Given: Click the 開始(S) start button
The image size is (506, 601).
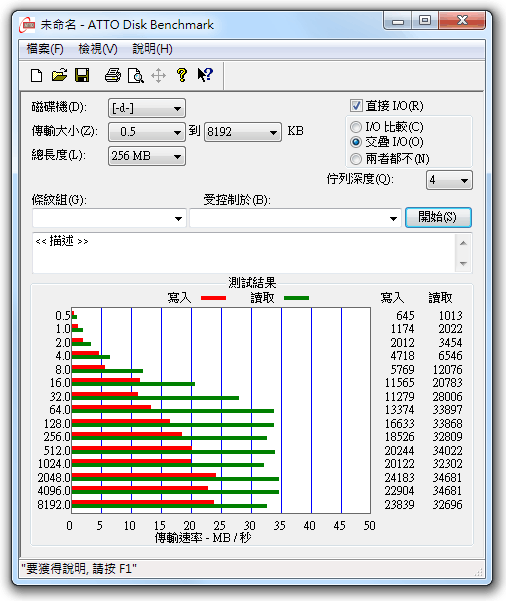Looking at the screenshot, I should tap(439, 217).
